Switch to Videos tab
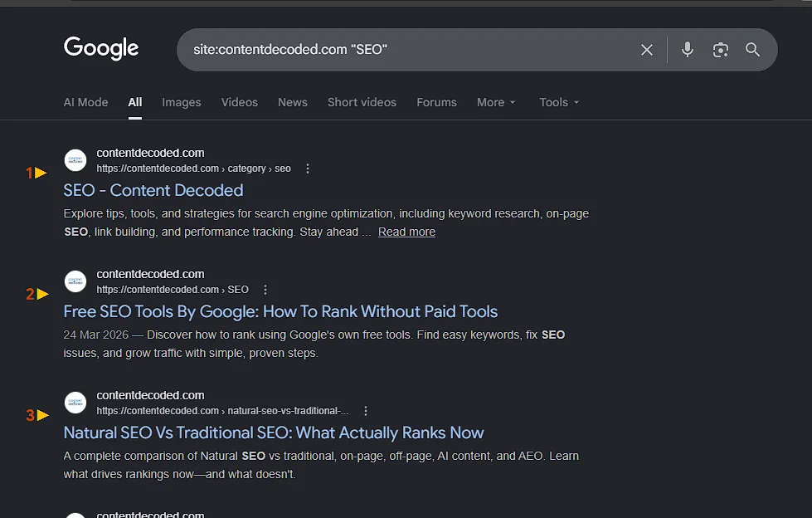 pyautogui.click(x=239, y=103)
